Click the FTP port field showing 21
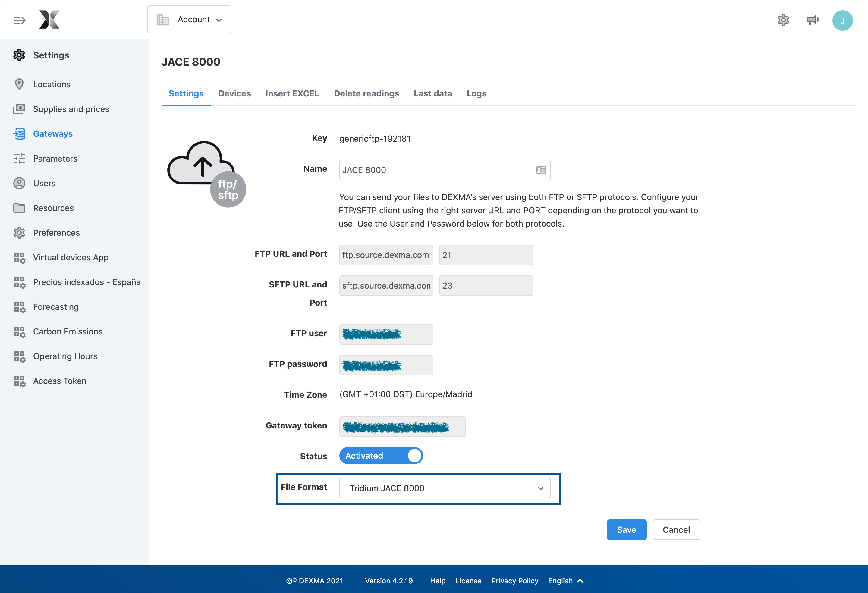The image size is (868, 593). point(486,255)
